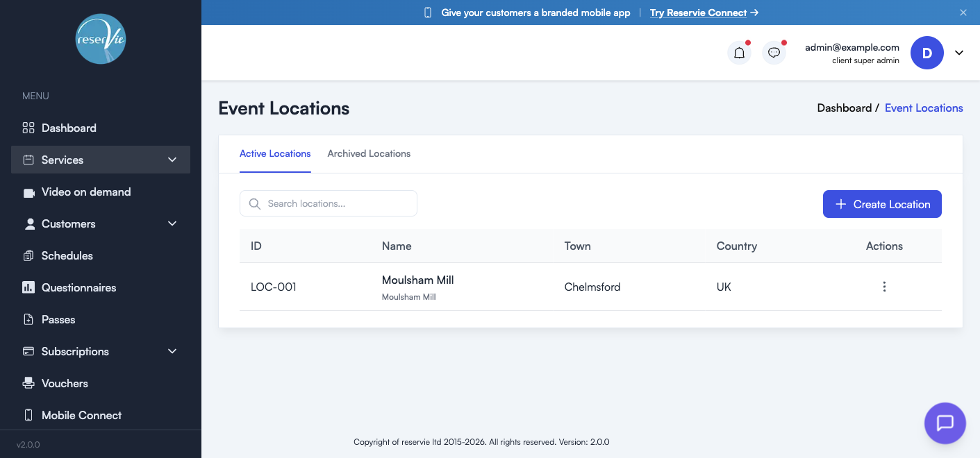The height and width of the screenshot is (458, 980).
Task: Click Dashboard in the breadcrumb
Action: [844, 108]
